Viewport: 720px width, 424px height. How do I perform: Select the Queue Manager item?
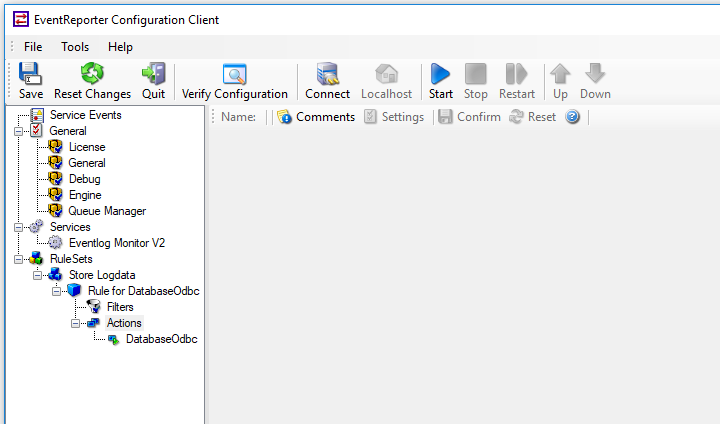pyautogui.click(x=107, y=211)
